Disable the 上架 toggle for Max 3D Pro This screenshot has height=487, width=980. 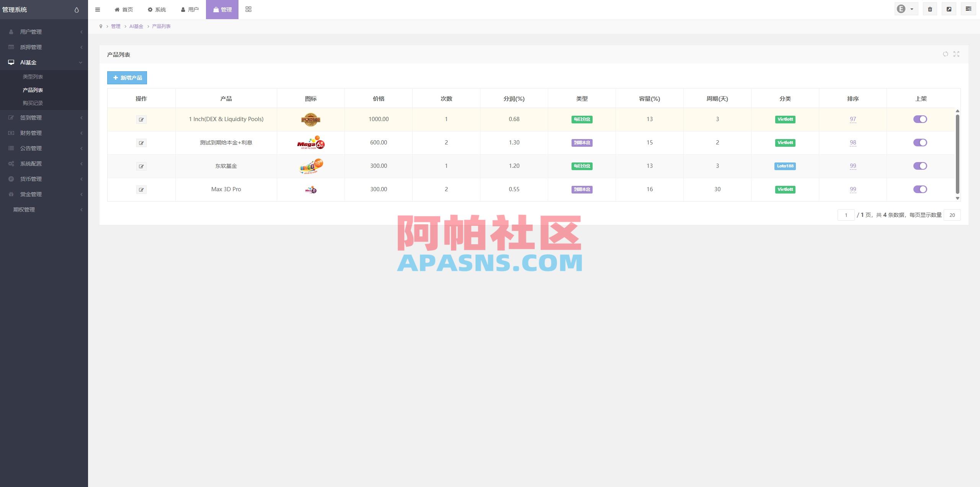(920, 189)
